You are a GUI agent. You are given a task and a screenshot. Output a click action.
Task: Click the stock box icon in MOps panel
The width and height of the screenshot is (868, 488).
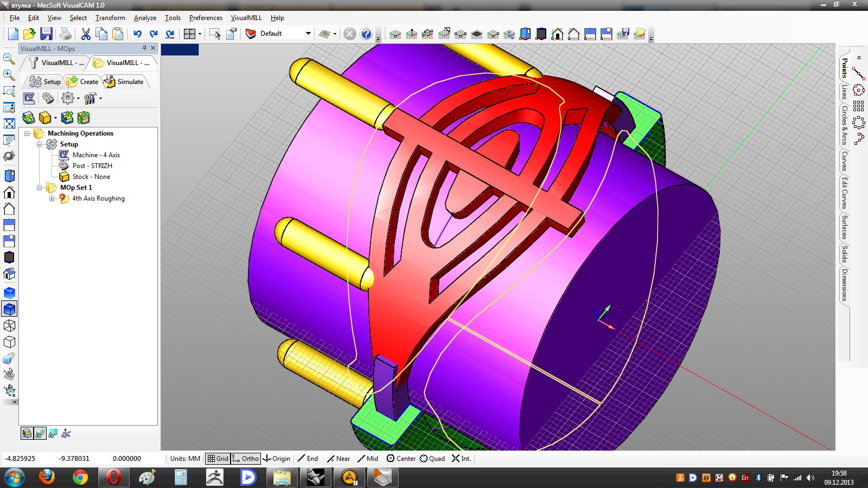[45, 118]
